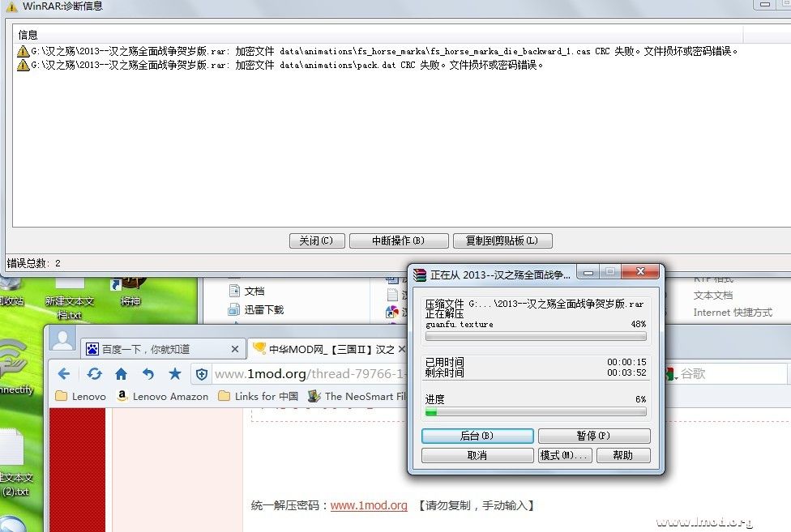791x532 pixels.
Task: Click the warning icon beside the first CRC error
Action: pos(22,50)
